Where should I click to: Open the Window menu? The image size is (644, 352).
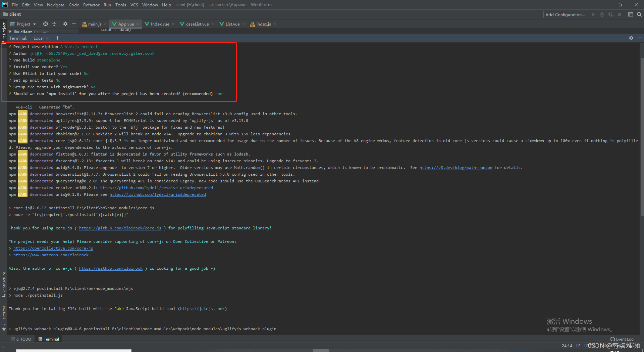(x=150, y=5)
